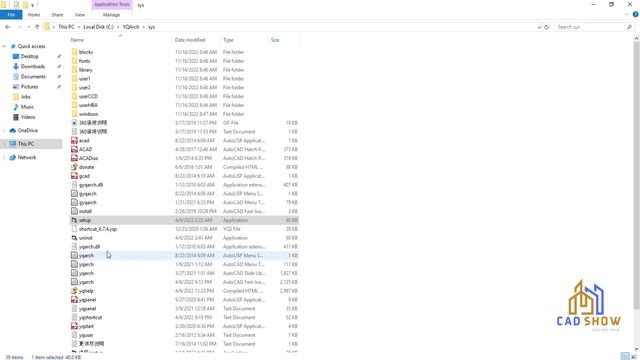This screenshot has width=640, height=360.
Task: Click the donate compiled HTML help icon
Action: 74,167
